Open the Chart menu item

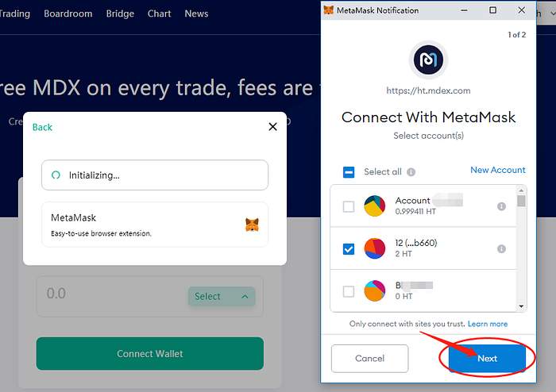[x=159, y=13]
